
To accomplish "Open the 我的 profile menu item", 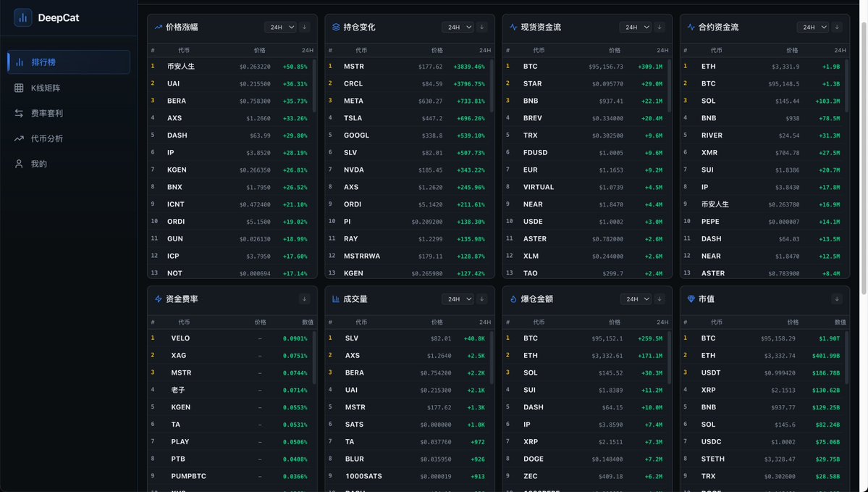I will (x=69, y=164).
